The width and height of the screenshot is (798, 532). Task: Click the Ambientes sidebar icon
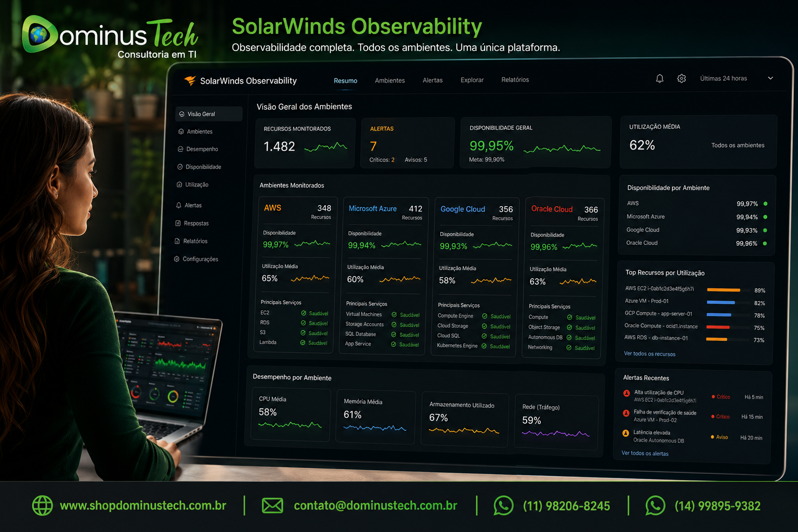click(181, 131)
